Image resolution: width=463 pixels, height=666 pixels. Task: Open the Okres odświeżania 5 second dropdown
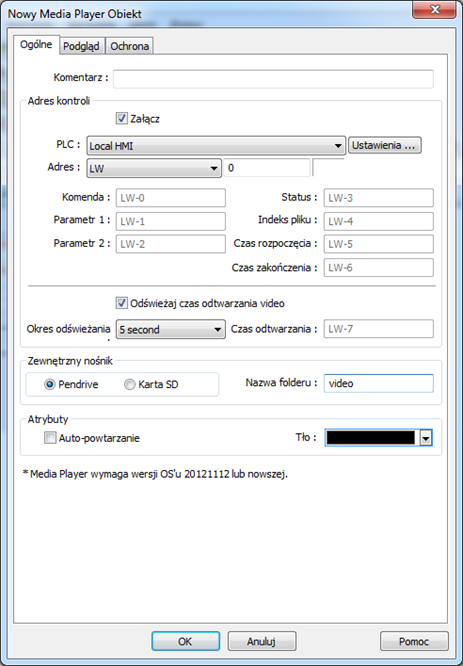(171, 329)
